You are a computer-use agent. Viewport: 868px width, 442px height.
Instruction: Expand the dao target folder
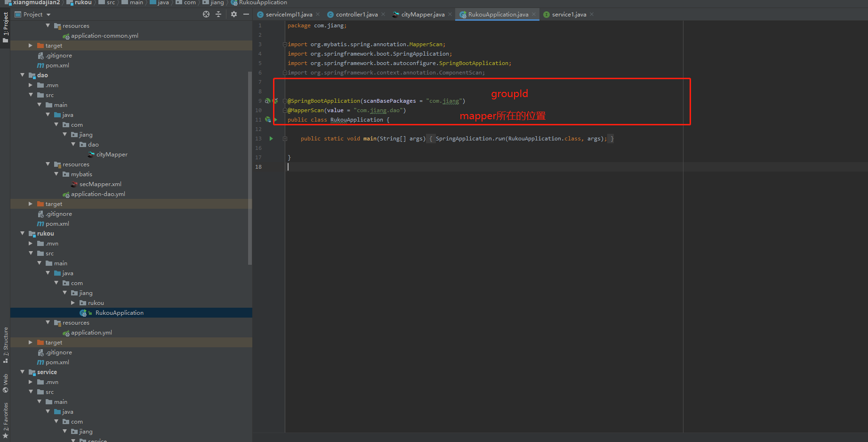pyautogui.click(x=31, y=204)
